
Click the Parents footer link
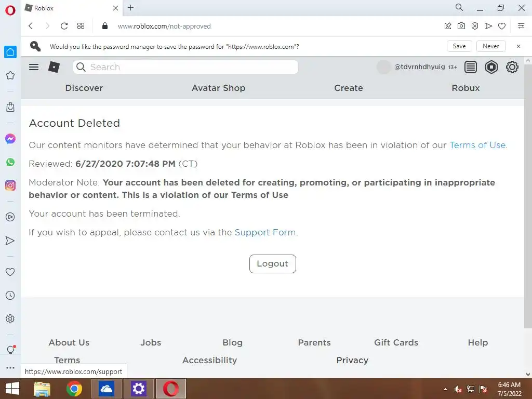click(314, 342)
